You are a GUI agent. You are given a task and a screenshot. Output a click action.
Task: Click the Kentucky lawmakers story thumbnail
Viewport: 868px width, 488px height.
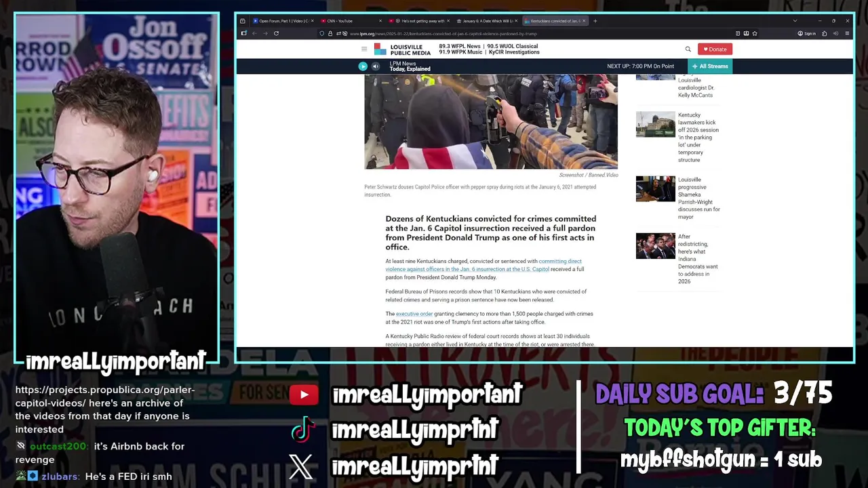pos(655,124)
